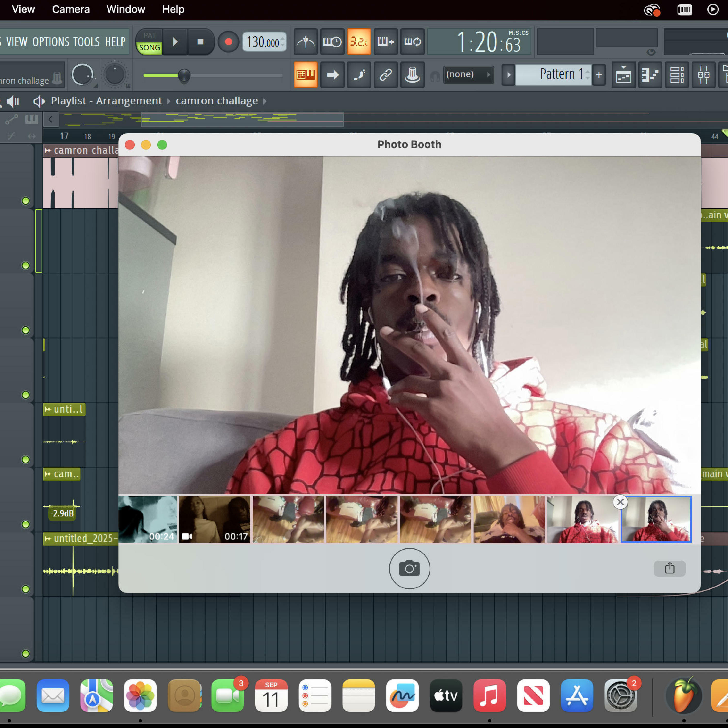Open the (none) snap dropdown
The height and width of the screenshot is (728, 728).
pyautogui.click(x=468, y=74)
